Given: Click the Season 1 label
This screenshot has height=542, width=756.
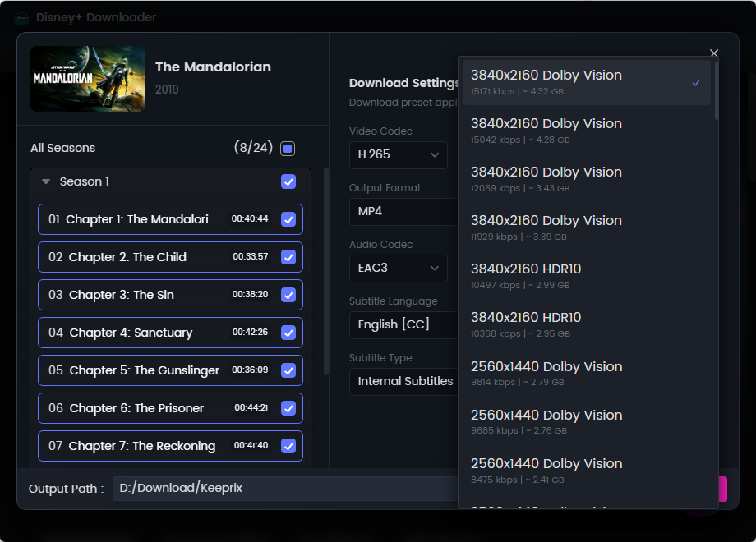Looking at the screenshot, I should coord(85,181).
